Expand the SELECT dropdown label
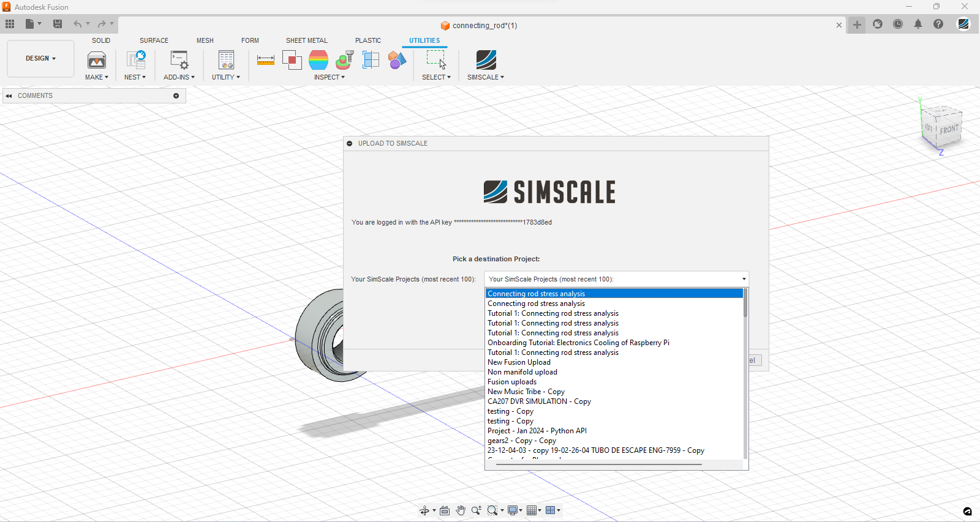This screenshot has height=522, width=980. tap(436, 78)
